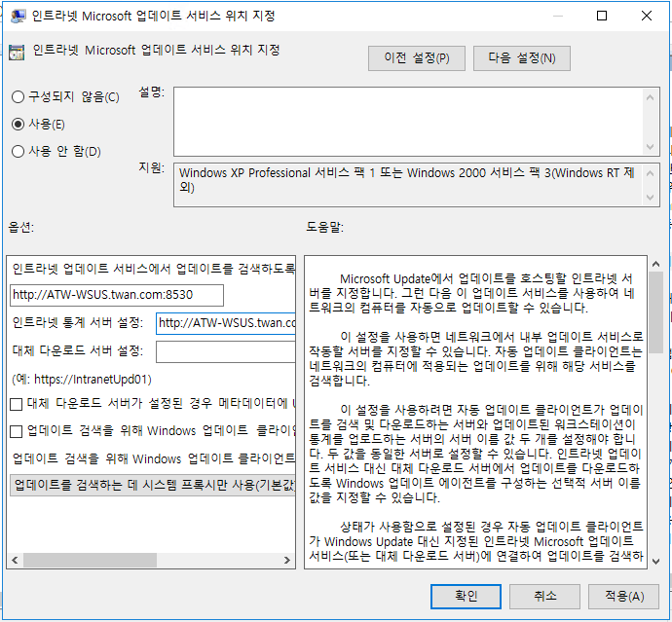Click the 옵션: label

coord(21,227)
